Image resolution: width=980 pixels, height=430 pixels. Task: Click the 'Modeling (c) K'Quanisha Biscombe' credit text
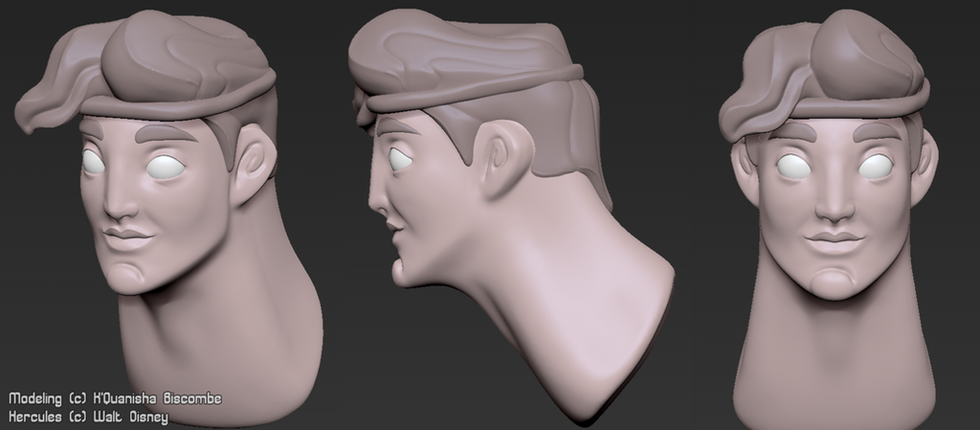(x=115, y=398)
